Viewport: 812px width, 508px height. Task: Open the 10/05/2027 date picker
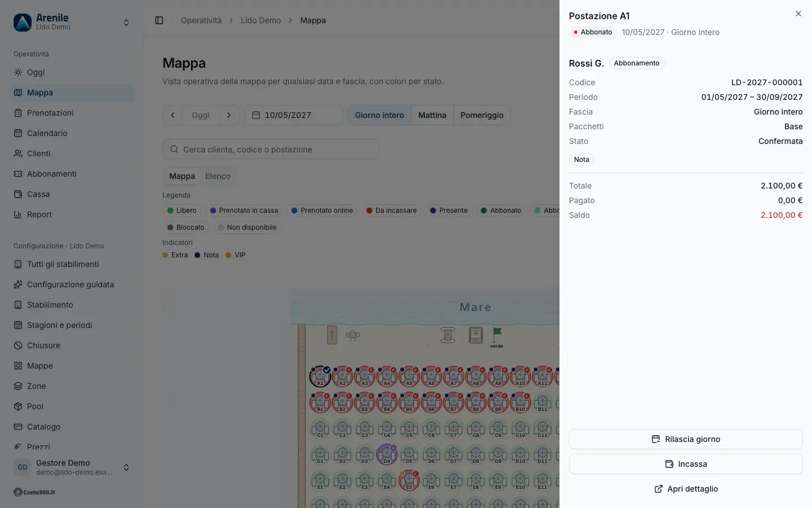coord(294,115)
